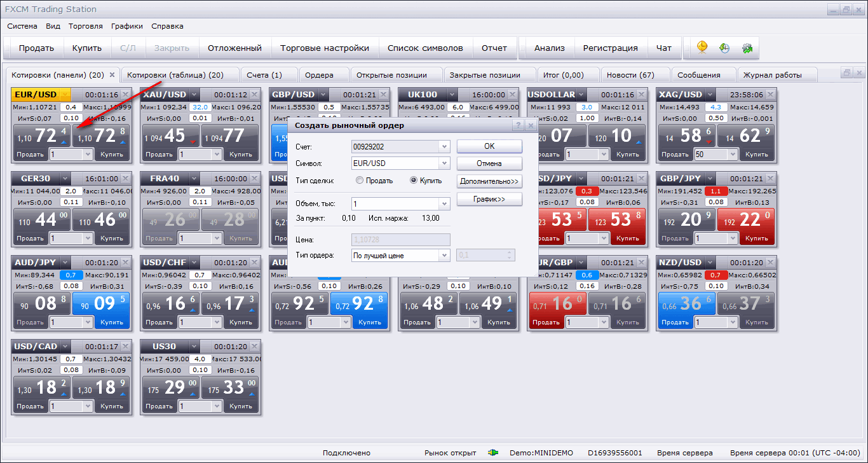The image size is (868, 463).
Task: Click Отмена in the order dialog
Action: (489, 164)
